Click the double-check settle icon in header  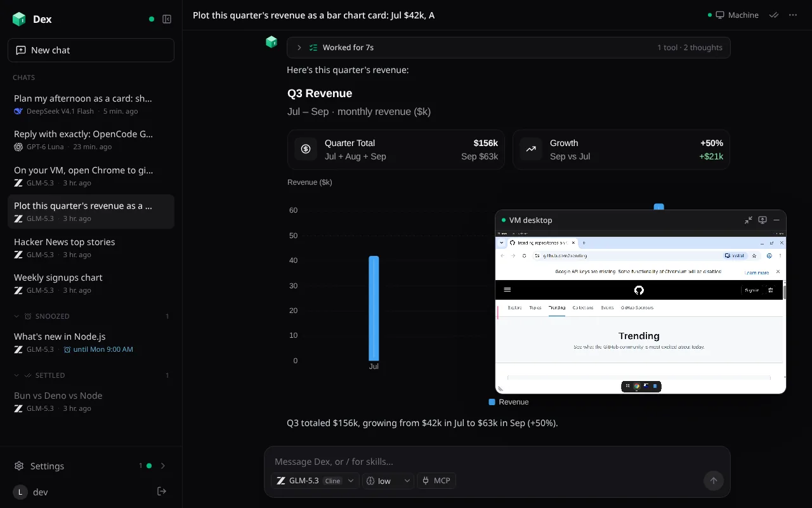click(x=774, y=15)
